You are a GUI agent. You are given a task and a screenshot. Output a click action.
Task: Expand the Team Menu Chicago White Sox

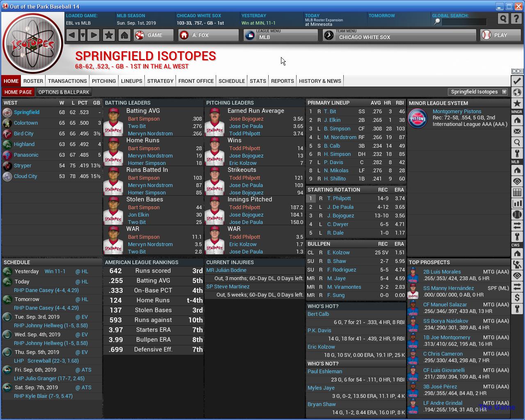pyautogui.click(x=399, y=35)
